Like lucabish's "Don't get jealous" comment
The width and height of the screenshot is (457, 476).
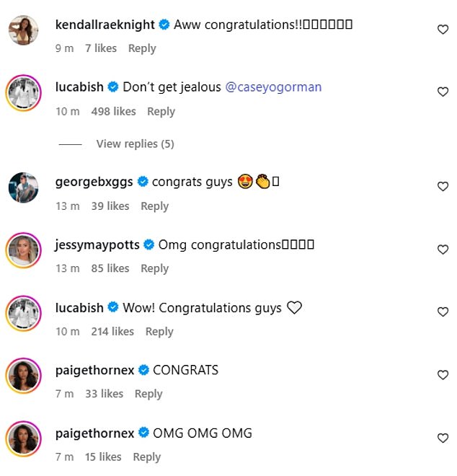[443, 92]
